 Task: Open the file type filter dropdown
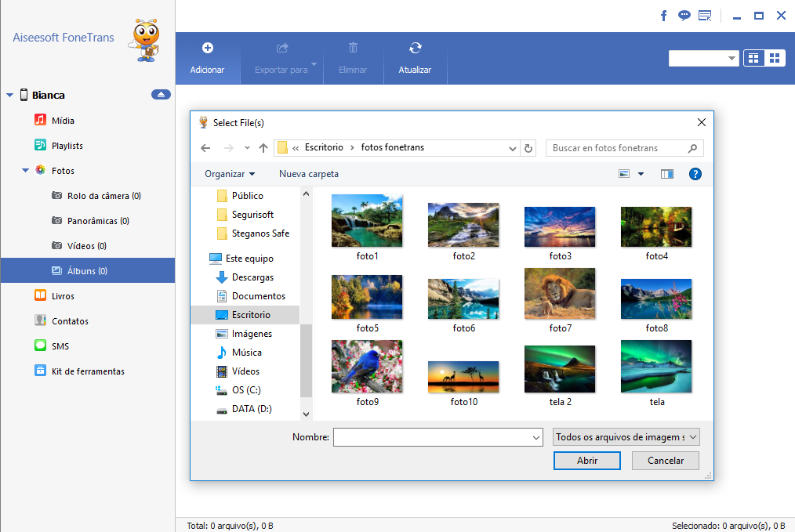626,437
